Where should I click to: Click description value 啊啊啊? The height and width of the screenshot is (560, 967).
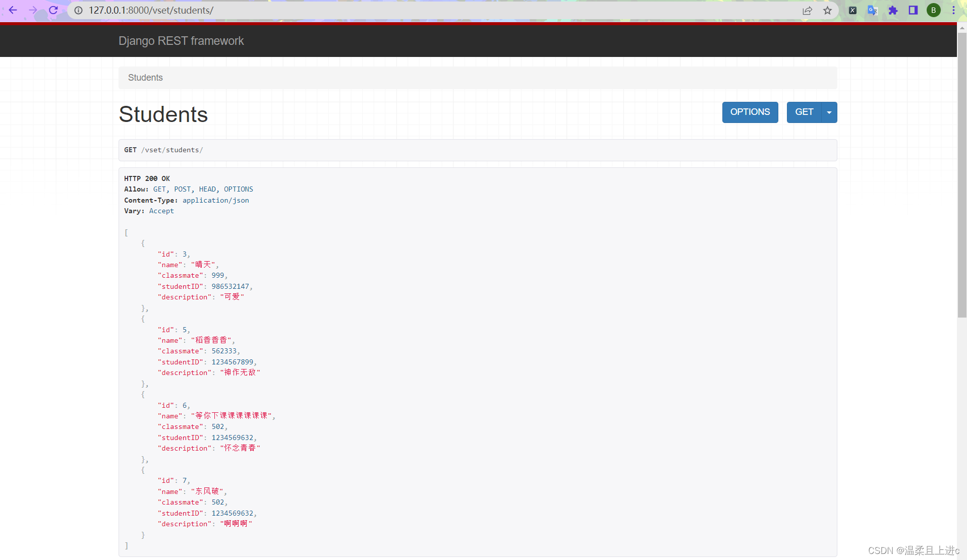tap(236, 524)
